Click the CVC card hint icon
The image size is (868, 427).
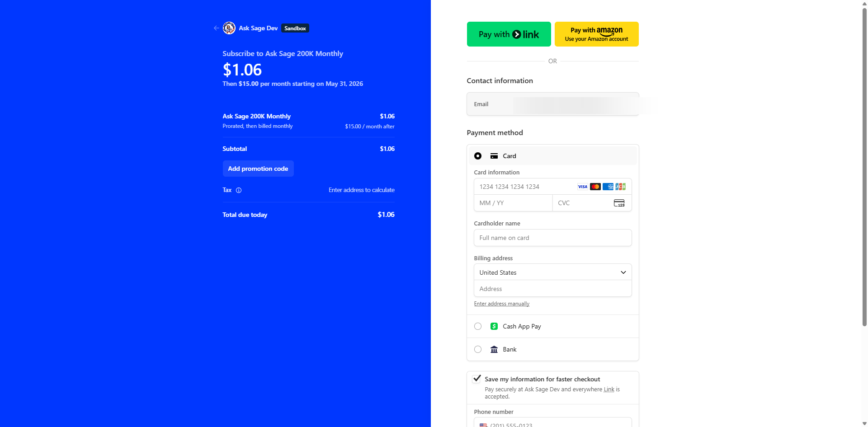(x=619, y=203)
